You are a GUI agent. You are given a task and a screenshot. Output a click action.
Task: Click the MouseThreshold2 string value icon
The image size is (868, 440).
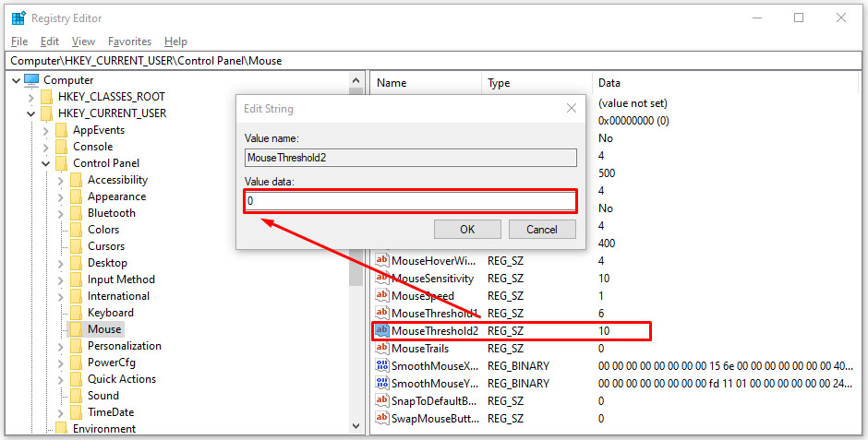[x=382, y=330]
